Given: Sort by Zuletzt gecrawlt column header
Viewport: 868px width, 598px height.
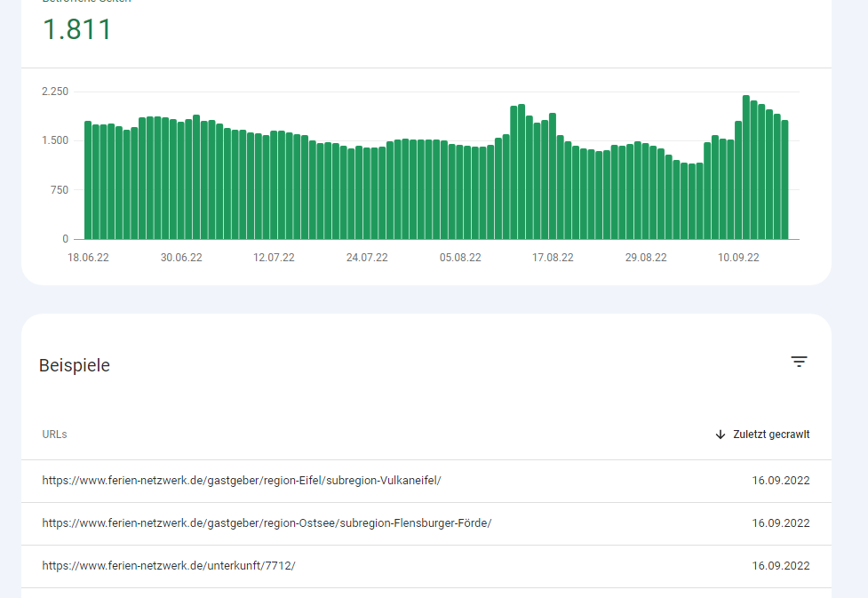Looking at the screenshot, I should click(x=770, y=435).
